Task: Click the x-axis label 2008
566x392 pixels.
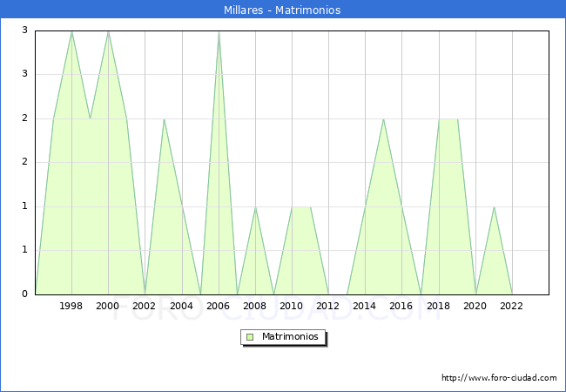Action: pyautogui.click(x=255, y=306)
